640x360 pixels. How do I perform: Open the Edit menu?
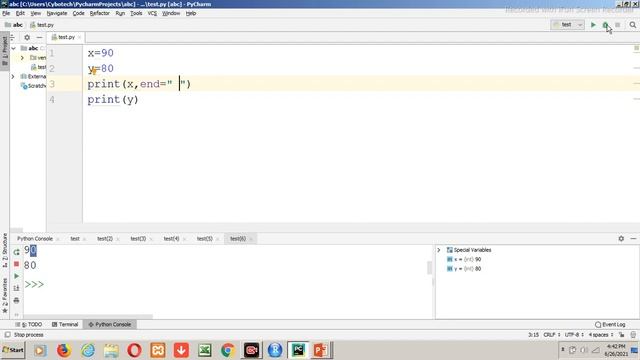(20, 13)
